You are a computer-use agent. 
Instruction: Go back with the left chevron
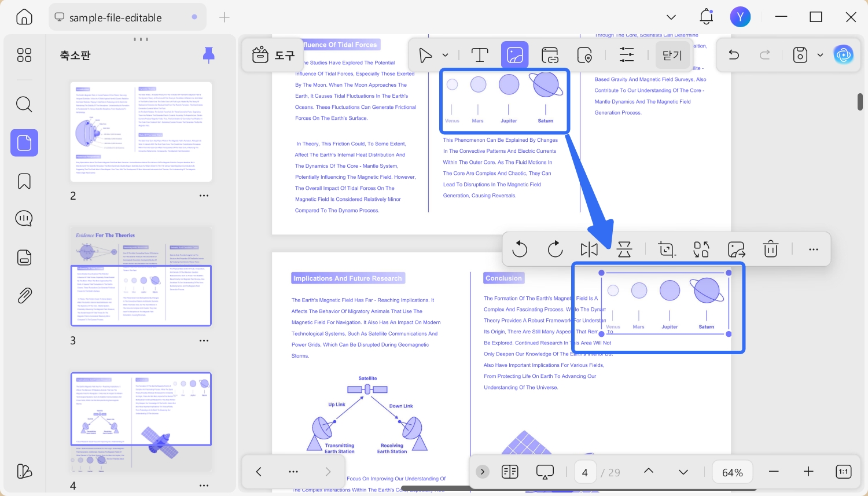pos(259,472)
